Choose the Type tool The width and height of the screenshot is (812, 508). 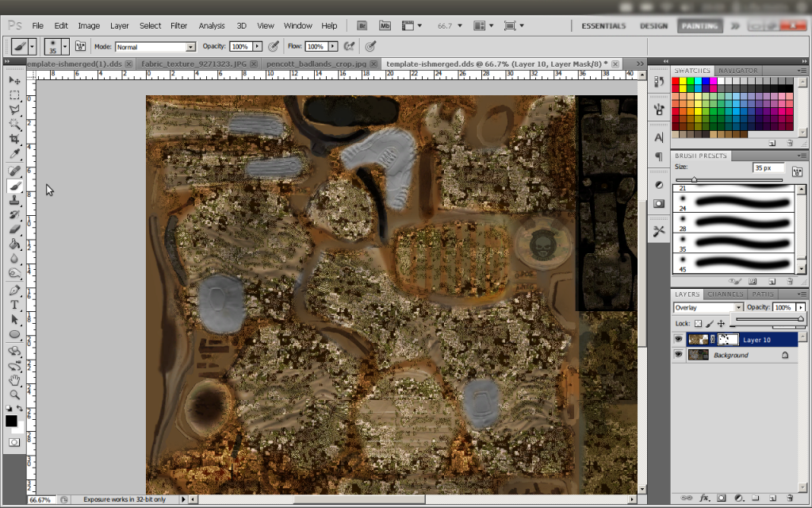click(x=14, y=305)
